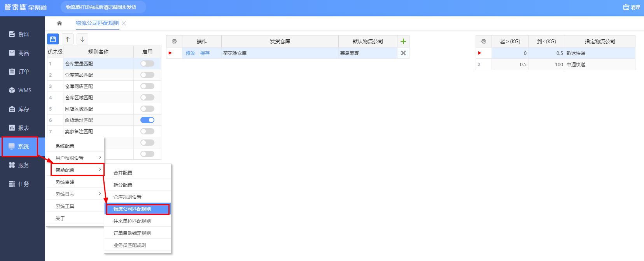Select 订单自动锁定规则 submenu item
This screenshot has width=644, height=261.
point(138,233)
